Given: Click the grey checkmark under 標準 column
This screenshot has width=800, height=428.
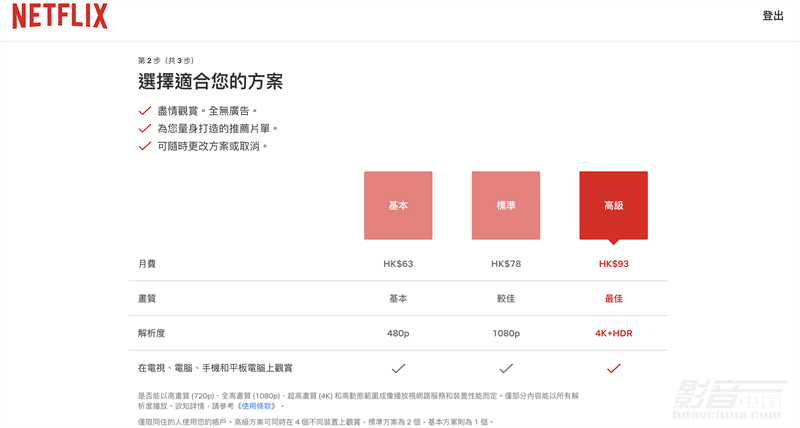Looking at the screenshot, I should click(506, 368).
